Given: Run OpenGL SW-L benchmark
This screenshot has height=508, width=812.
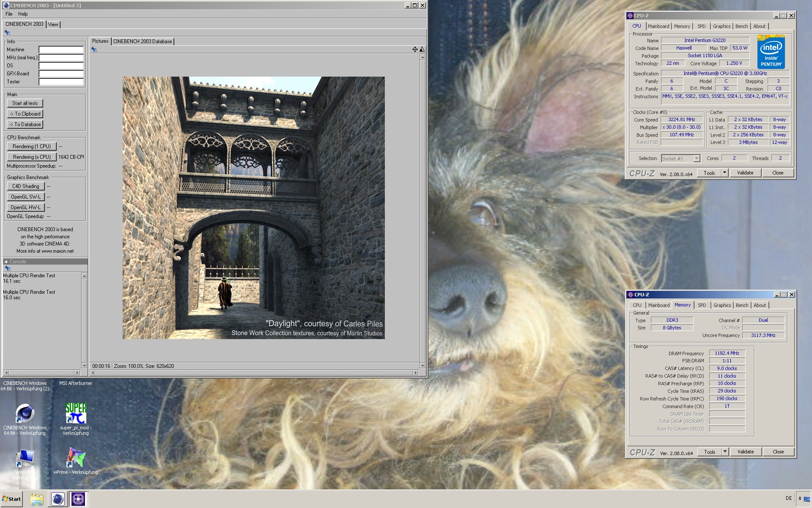Looking at the screenshot, I should pyautogui.click(x=26, y=197).
